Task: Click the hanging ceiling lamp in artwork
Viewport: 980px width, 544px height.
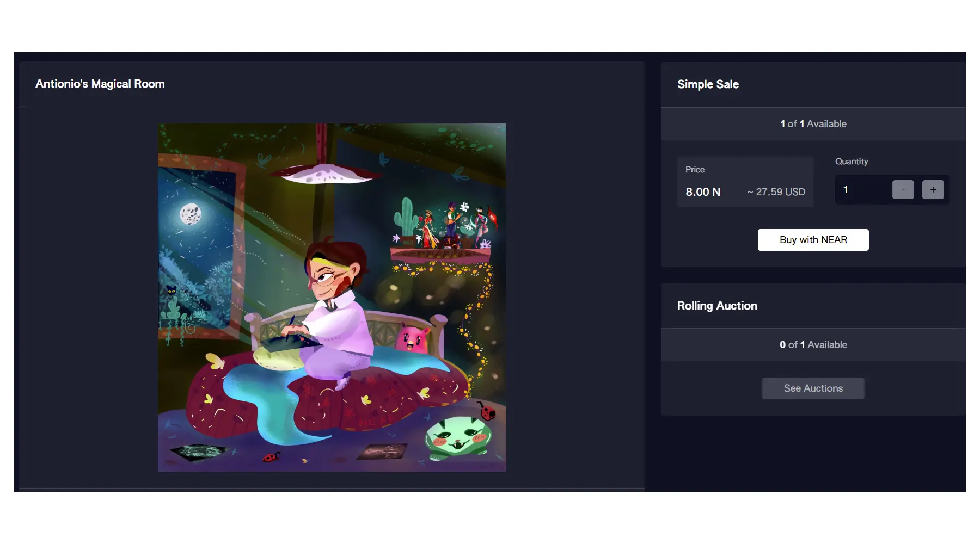Action: 325,174
